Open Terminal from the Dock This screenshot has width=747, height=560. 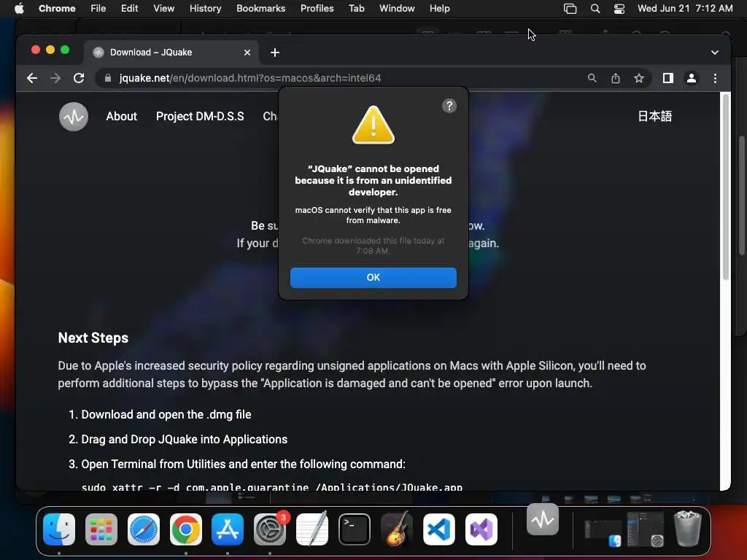coord(355,529)
